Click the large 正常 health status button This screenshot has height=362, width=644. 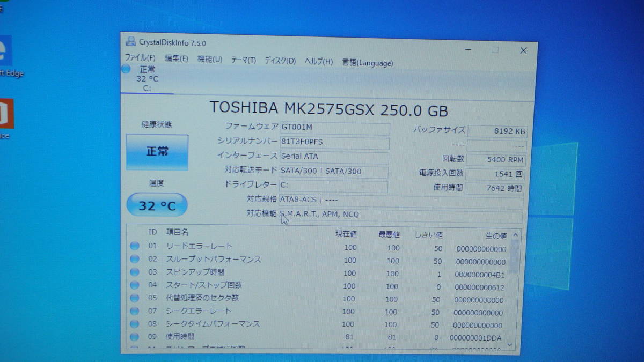tap(157, 152)
